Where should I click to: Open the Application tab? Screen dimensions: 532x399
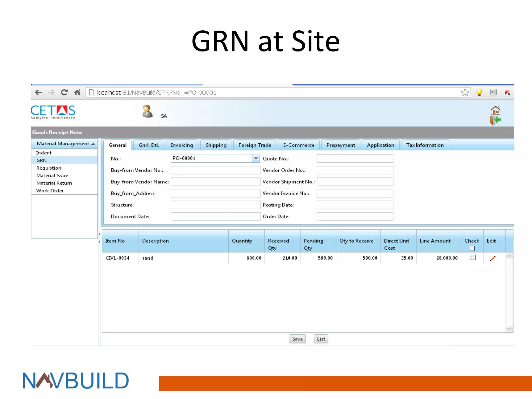click(380, 145)
